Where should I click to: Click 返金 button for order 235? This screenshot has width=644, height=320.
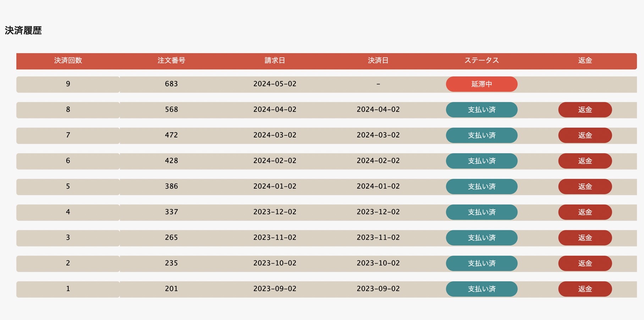pyautogui.click(x=585, y=263)
